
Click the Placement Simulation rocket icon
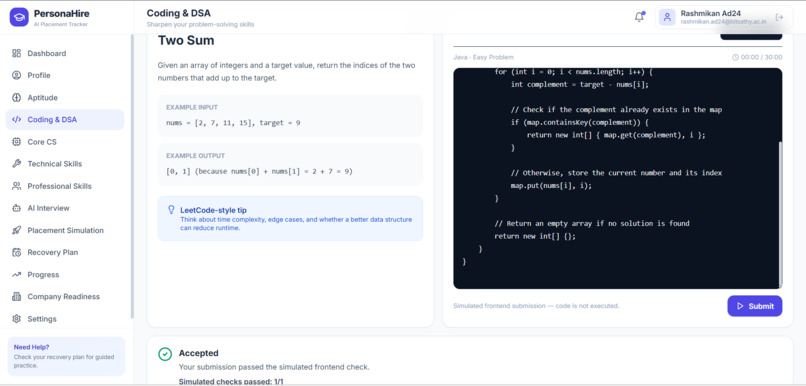pyautogui.click(x=16, y=230)
